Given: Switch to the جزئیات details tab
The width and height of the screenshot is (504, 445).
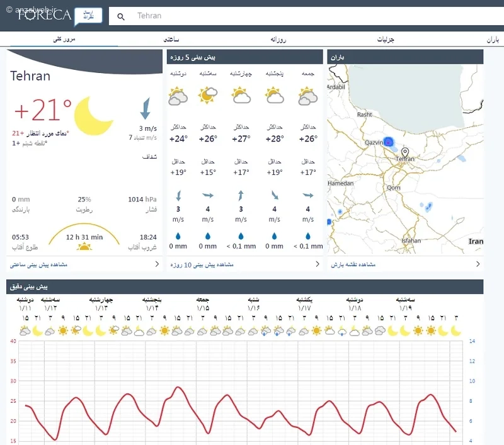Looking at the screenshot, I should pyautogui.click(x=386, y=39).
